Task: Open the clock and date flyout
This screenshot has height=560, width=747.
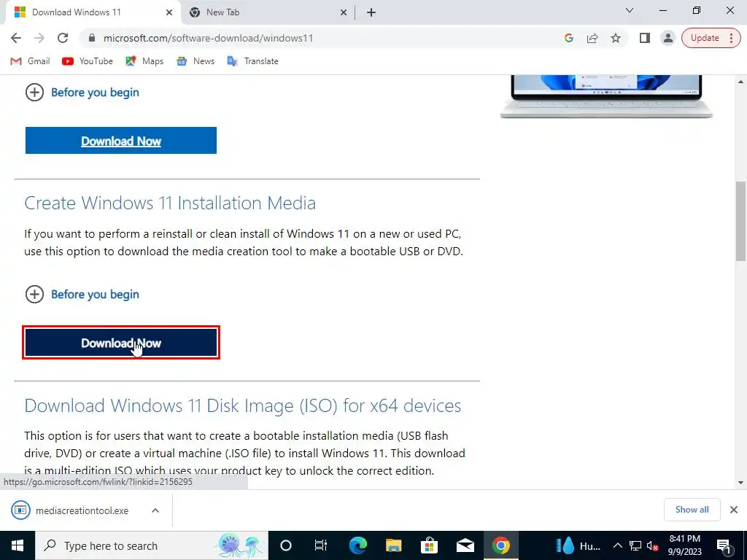Action: pyautogui.click(x=684, y=545)
